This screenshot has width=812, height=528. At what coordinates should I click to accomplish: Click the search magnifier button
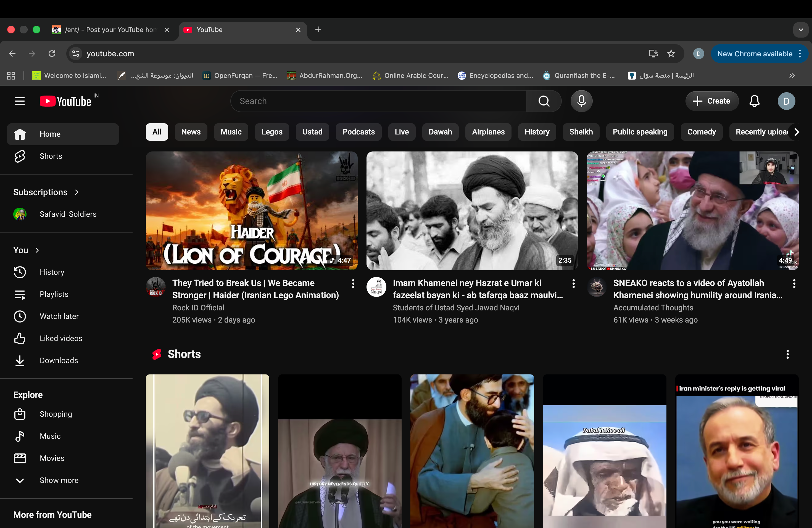click(x=544, y=101)
